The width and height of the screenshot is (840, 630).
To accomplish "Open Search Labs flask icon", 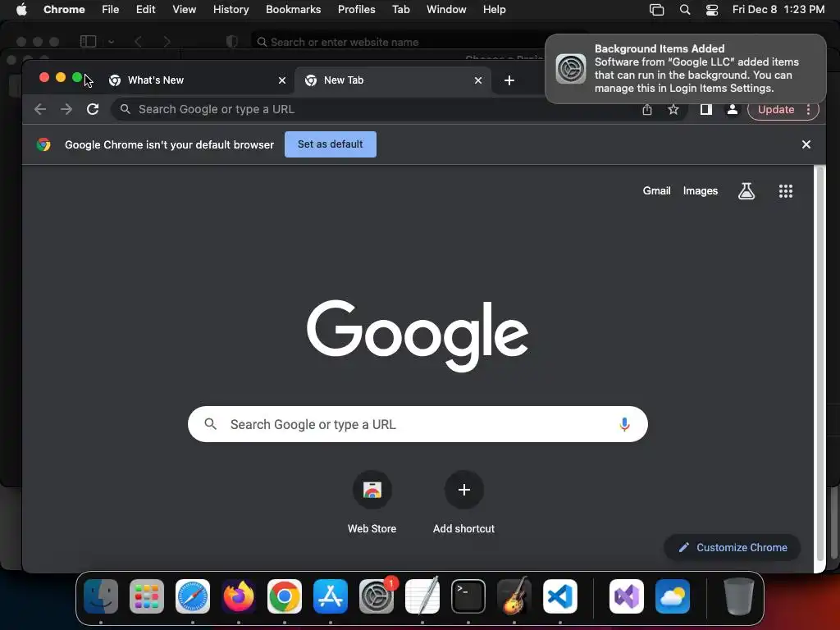I will (x=746, y=190).
